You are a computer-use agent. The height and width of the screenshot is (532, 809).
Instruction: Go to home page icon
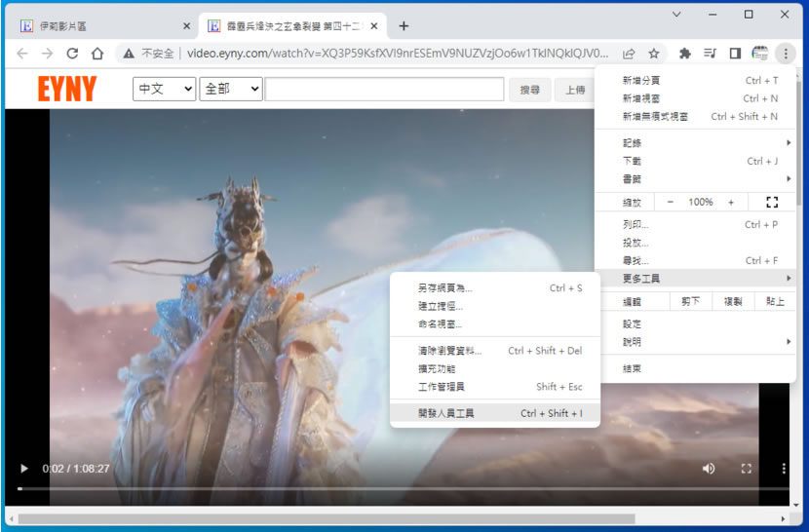[97, 54]
